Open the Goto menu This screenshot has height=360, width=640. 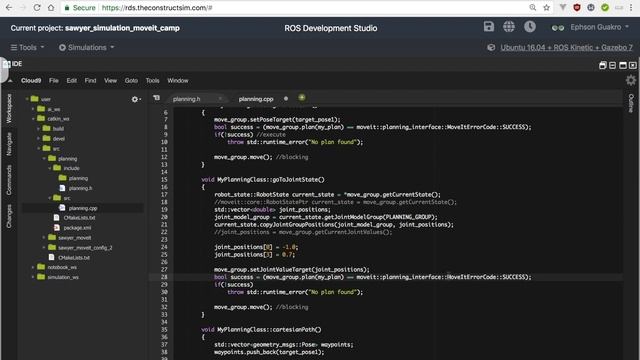click(131, 81)
